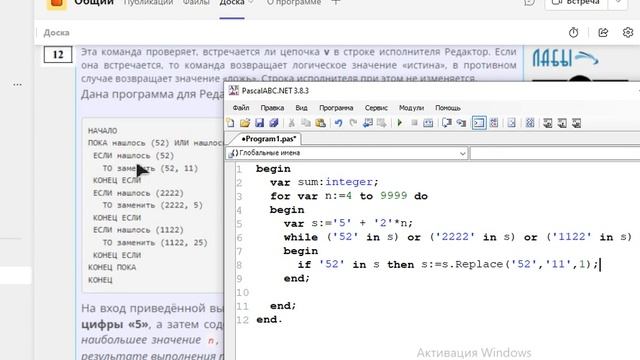Select the Доска tab in Teams
Image resolution: width=640 pixels, height=360 pixels.
(232, 2)
